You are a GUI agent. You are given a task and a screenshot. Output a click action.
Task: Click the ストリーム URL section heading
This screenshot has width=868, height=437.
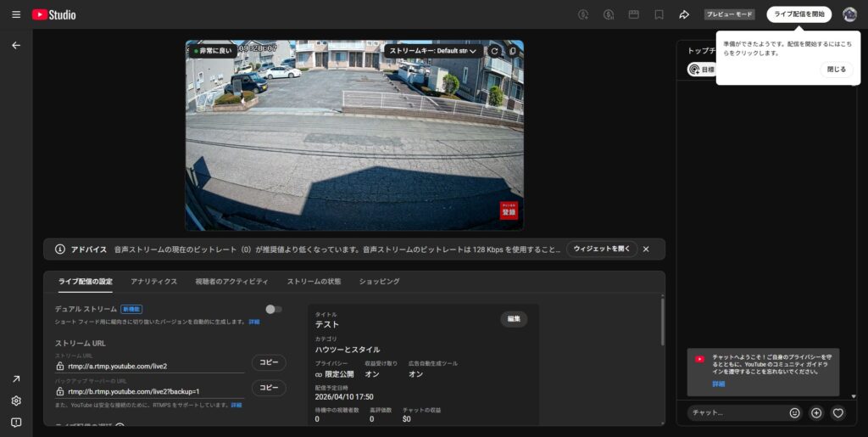pos(81,344)
